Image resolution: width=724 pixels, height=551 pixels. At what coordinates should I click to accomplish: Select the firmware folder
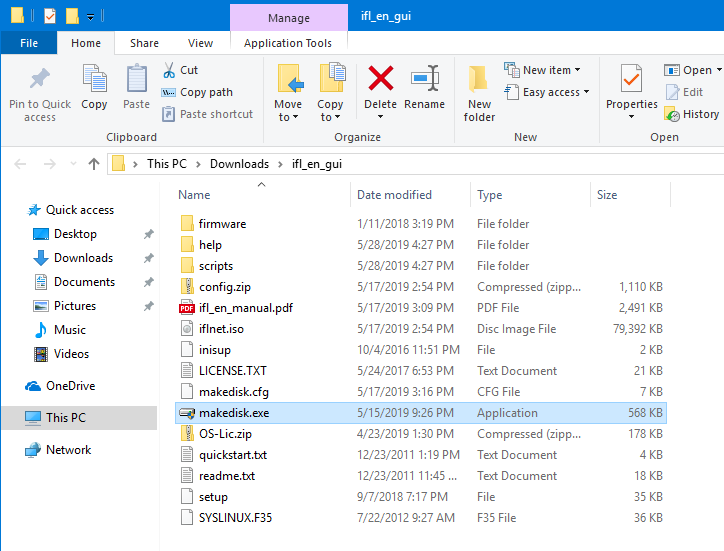click(x=223, y=224)
